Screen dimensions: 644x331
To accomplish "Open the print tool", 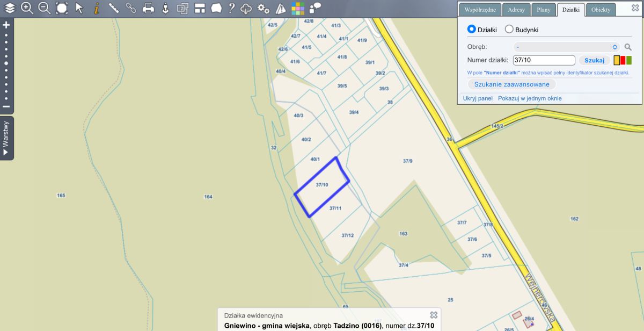I will [x=149, y=8].
